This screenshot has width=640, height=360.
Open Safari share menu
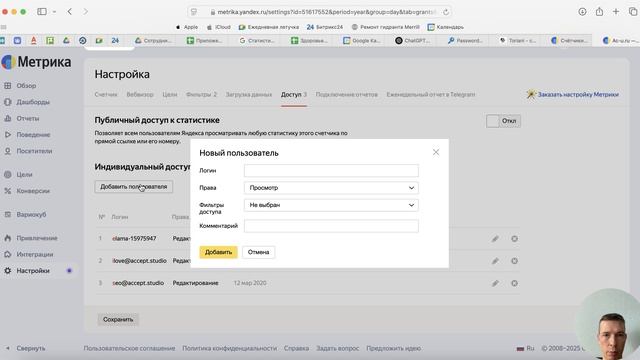(599, 12)
